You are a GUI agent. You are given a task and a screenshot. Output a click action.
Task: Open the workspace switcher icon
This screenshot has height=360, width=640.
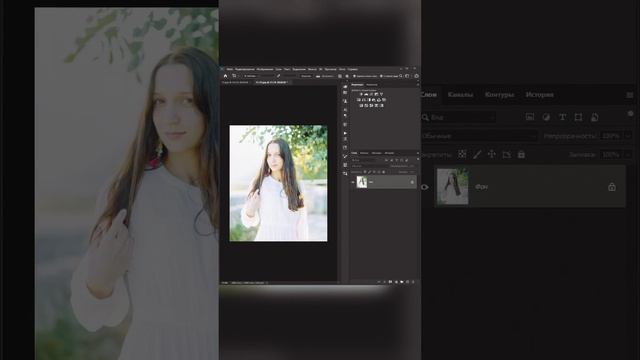[x=407, y=76]
